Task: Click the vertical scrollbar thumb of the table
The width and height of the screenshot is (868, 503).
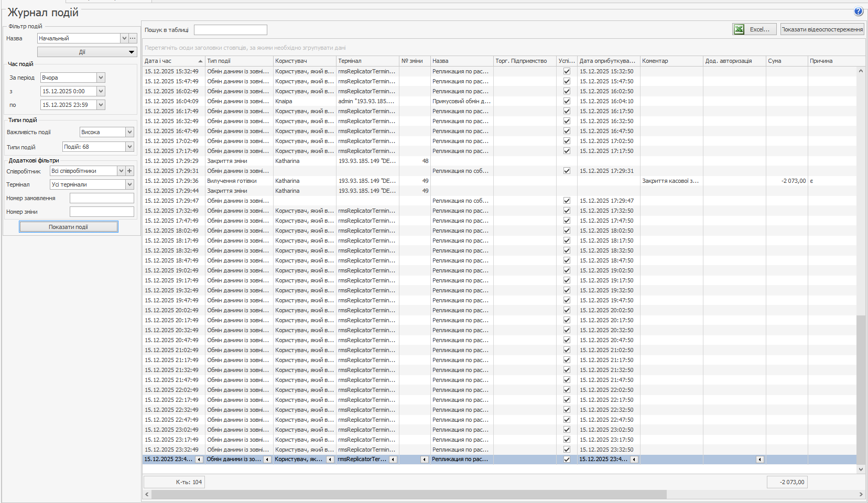Action: (x=861, y=388)
